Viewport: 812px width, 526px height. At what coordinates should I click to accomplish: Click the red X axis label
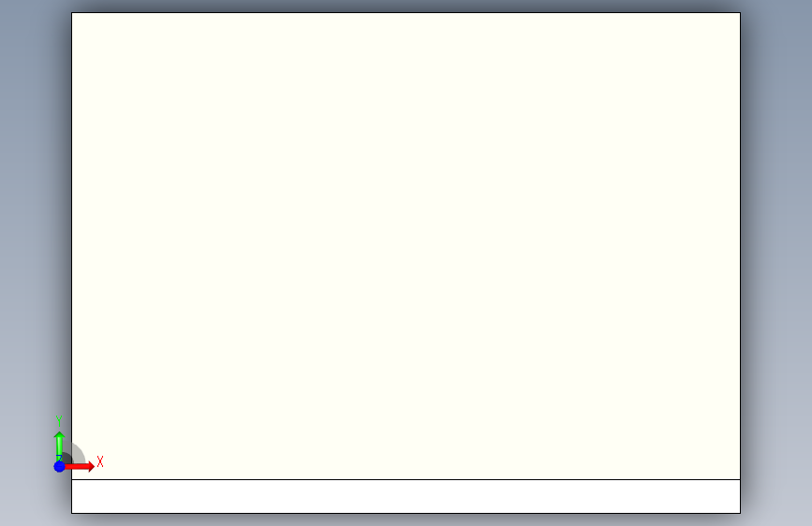click(100, 461)
